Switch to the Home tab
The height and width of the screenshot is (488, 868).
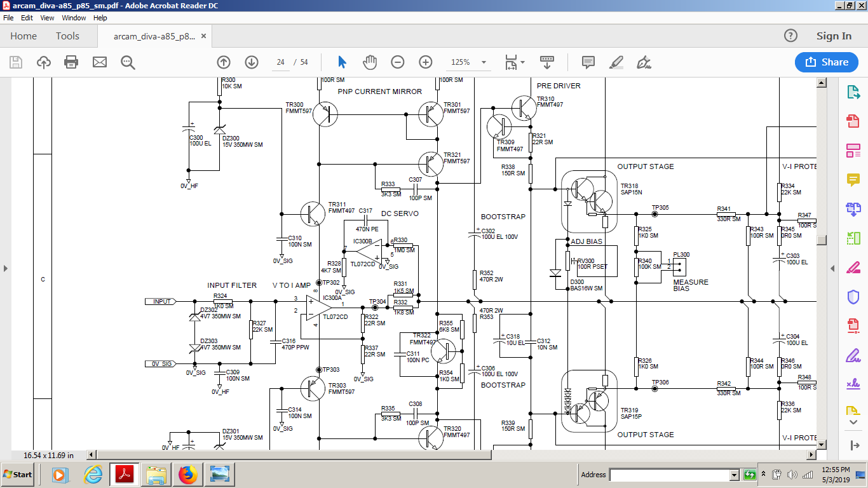pyautogui.click(x=24, y=36)
